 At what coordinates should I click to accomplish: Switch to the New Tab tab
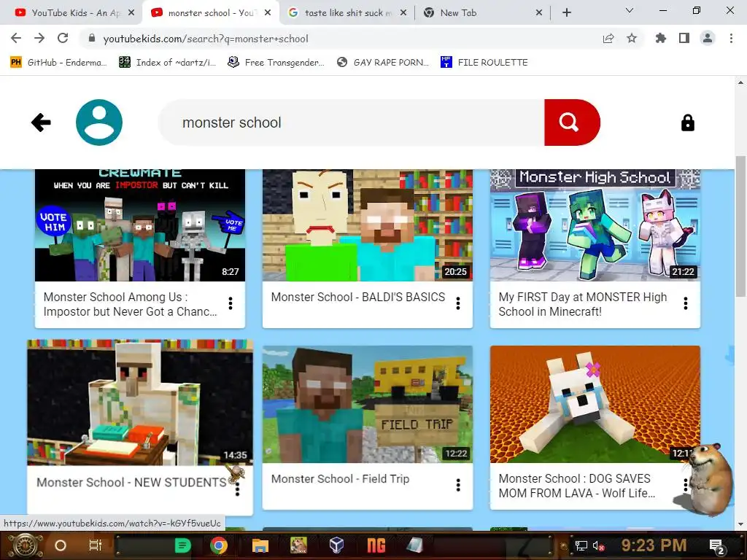click(481, 13)
